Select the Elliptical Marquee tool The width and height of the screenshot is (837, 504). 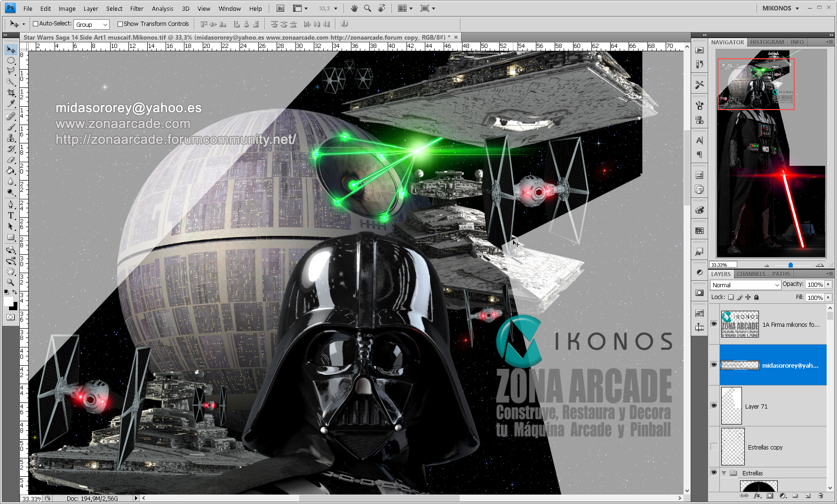[11, 60]
